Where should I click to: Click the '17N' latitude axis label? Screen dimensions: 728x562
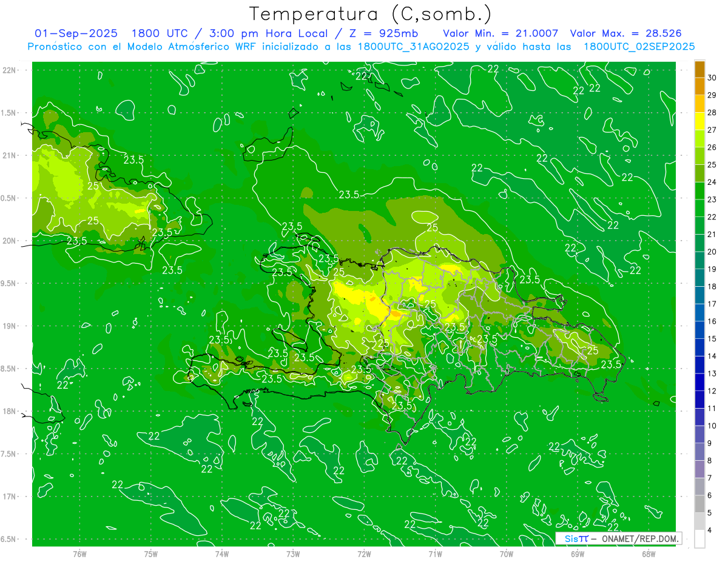coord(9,497)
